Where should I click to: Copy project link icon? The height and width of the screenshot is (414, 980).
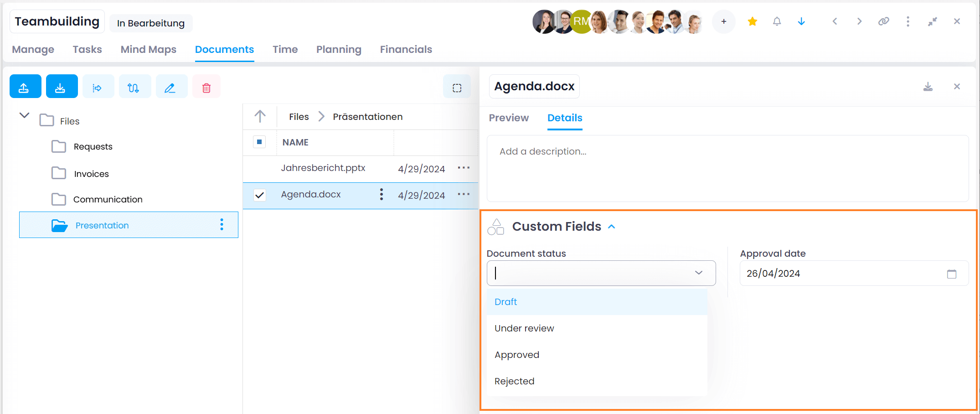coord(883,21)
